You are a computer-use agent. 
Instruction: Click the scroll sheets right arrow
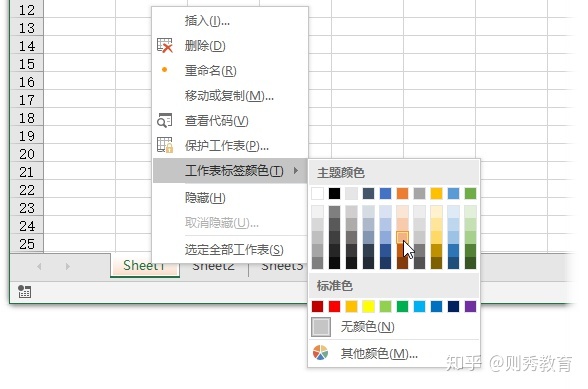[x=68, y=266]
